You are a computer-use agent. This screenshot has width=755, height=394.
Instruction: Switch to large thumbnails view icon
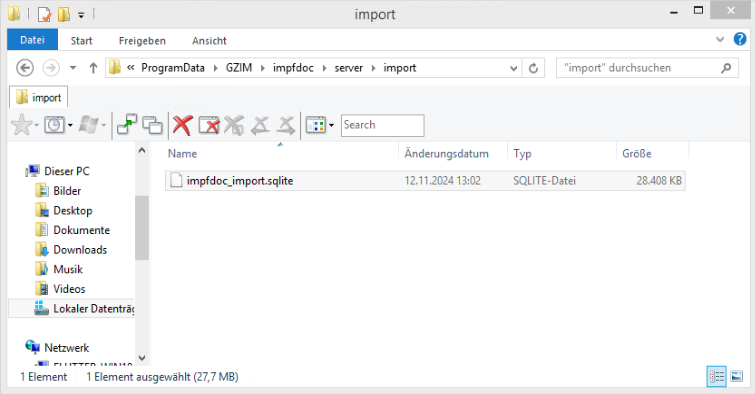click(x=737, y=376)
